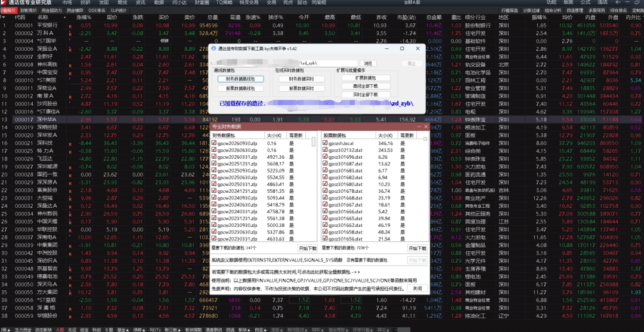Switch to the 资金博弈 tab

[x=75, y=10]
